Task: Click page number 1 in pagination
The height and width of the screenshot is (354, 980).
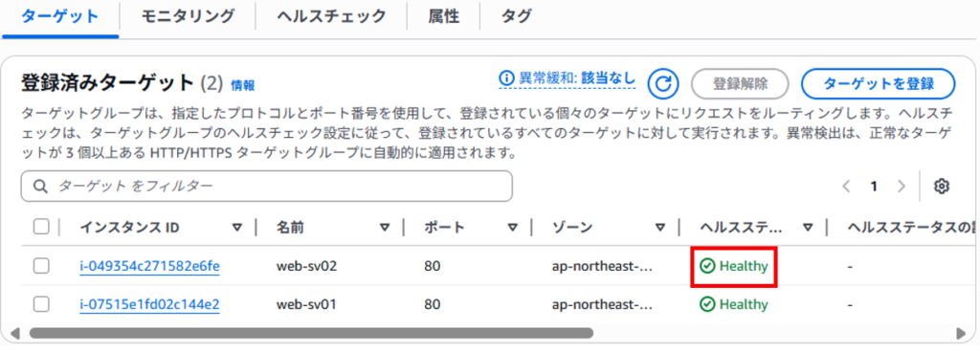Action: click(875, 186)
